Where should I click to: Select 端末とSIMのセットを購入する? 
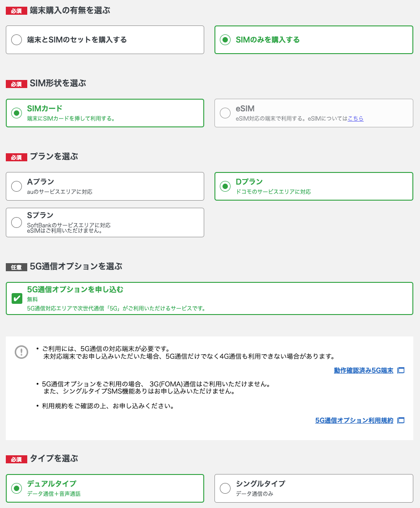click(x=16, y=40)
